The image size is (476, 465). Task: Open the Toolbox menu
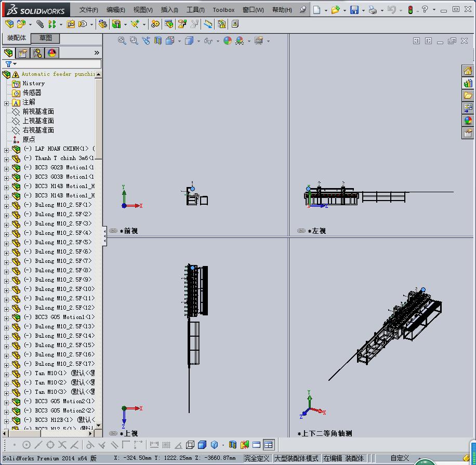223,10
